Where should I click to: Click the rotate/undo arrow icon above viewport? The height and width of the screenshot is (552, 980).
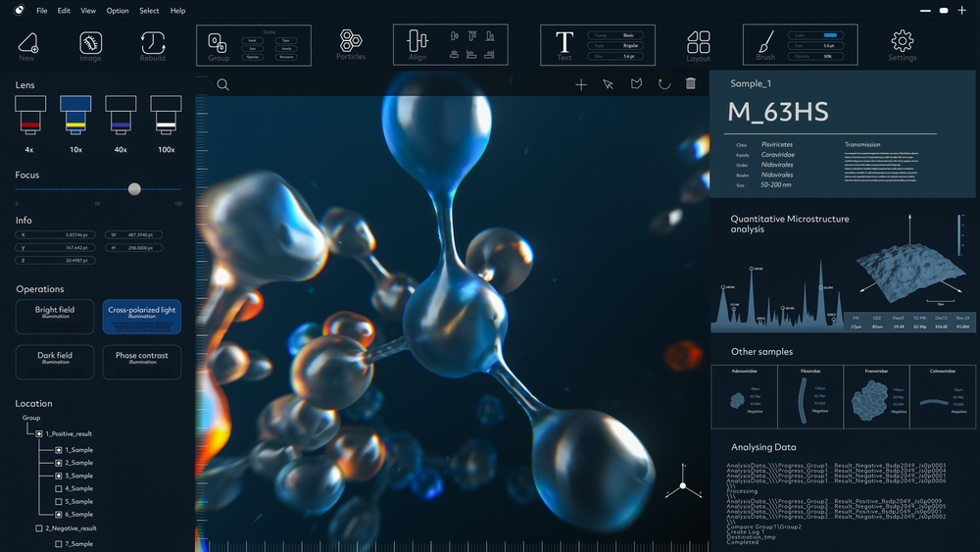point(664,83)
